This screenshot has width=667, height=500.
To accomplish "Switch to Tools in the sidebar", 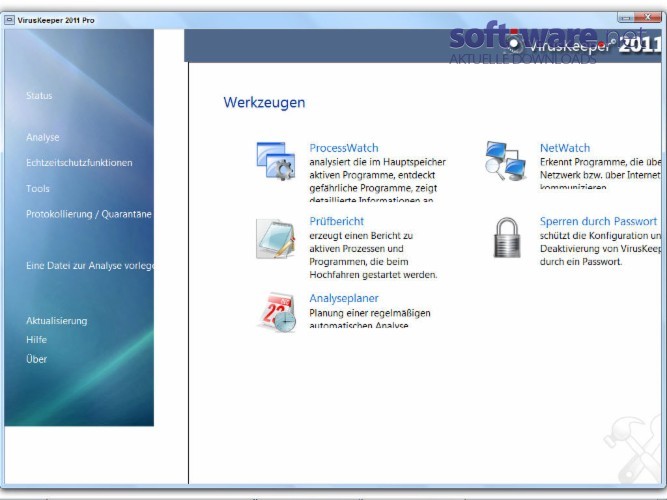I will [38, 189].
